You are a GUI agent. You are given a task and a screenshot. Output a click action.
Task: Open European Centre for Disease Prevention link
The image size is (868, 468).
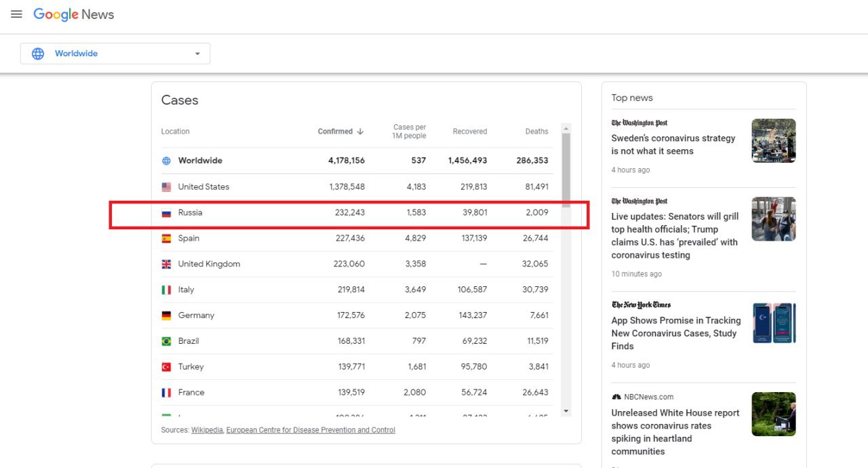[x=311, y=430]
